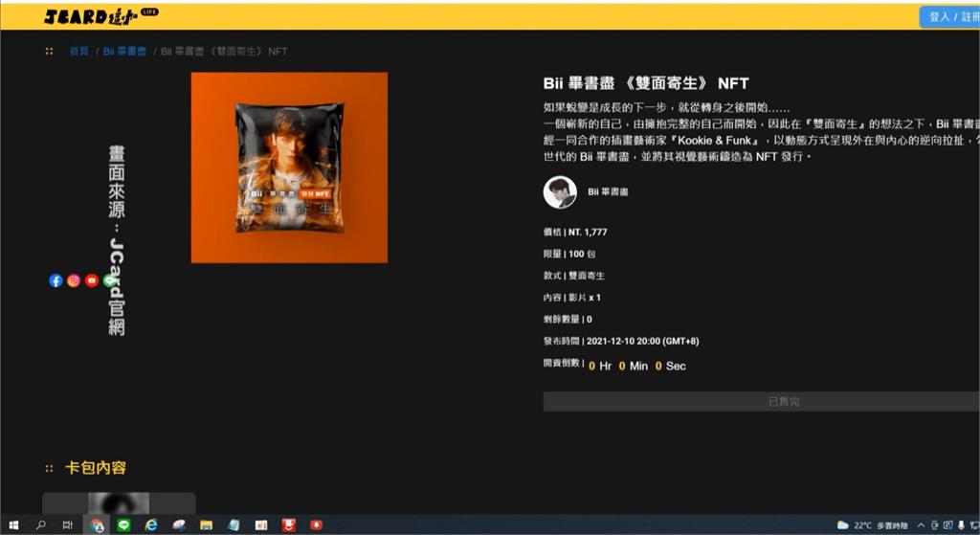Open the Bii 畢書盡 breadcrumb link

point(124,52)
